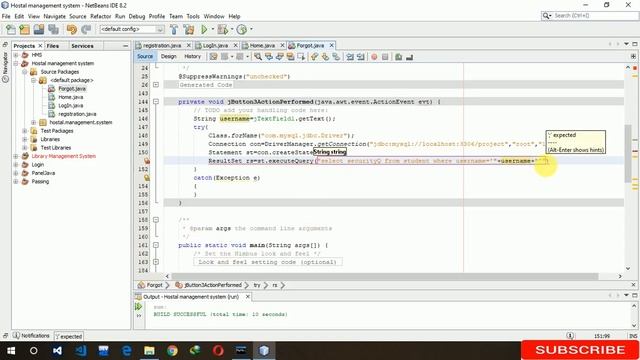The width and height of the screenshot is (640, 360).
Task: Click the Uncomment icon at editor toolbar end
Action: 409,57
